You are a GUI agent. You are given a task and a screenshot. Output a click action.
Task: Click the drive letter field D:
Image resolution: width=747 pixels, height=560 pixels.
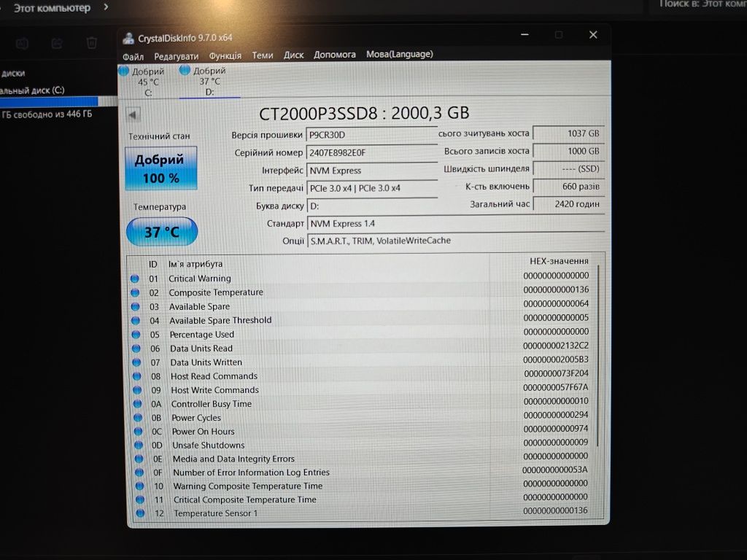[371, 206]
